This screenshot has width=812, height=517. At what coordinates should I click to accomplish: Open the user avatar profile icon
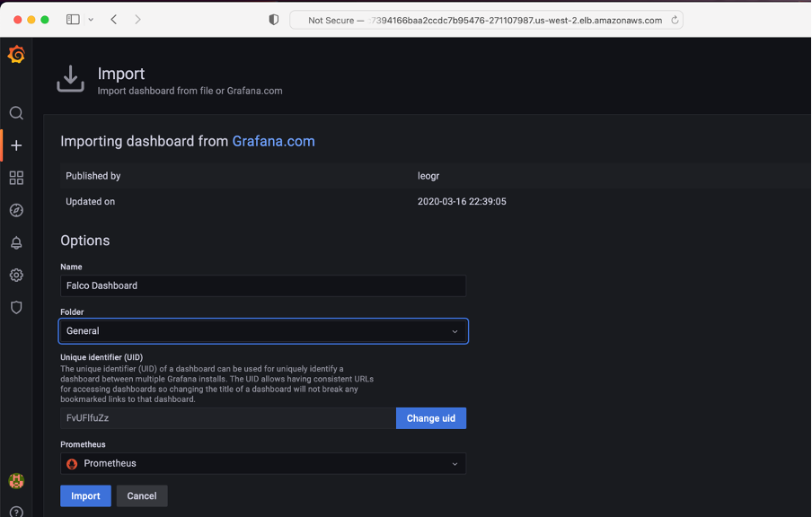click(16, 481)
